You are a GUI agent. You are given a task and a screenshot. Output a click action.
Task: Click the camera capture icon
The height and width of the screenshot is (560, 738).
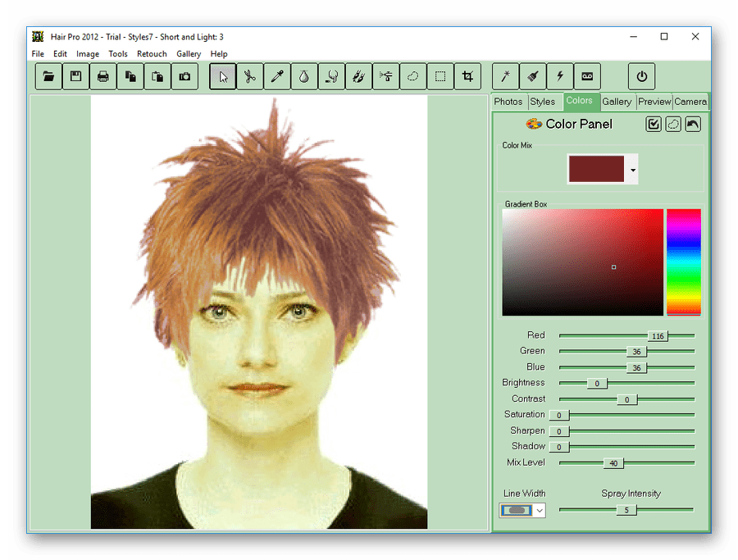coord(184,76)
